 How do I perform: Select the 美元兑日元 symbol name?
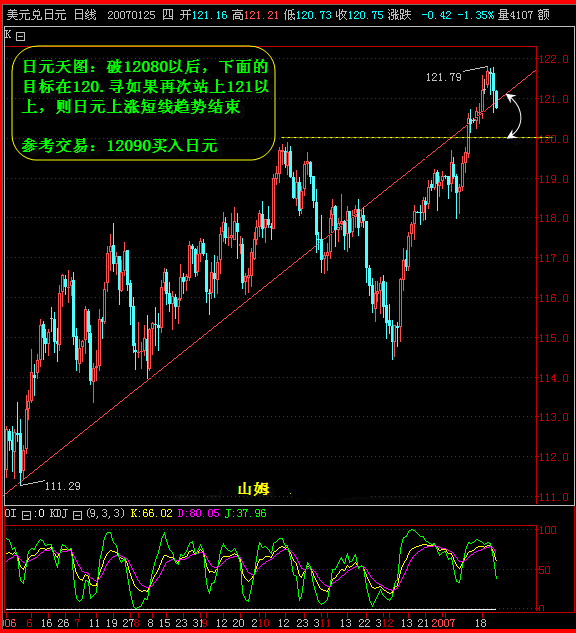click(x=36, y=15)
